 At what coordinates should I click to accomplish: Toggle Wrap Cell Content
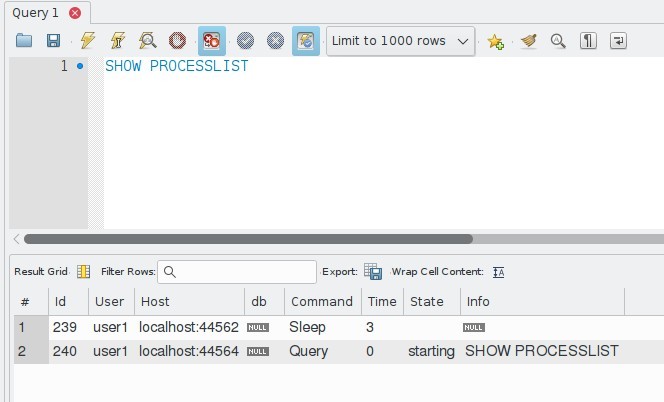pyautogui.click(x=498, y=272)
